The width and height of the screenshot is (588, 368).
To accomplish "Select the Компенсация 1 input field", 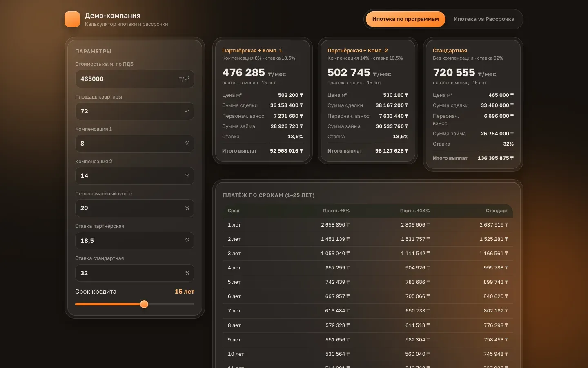I will click(135, 144).
